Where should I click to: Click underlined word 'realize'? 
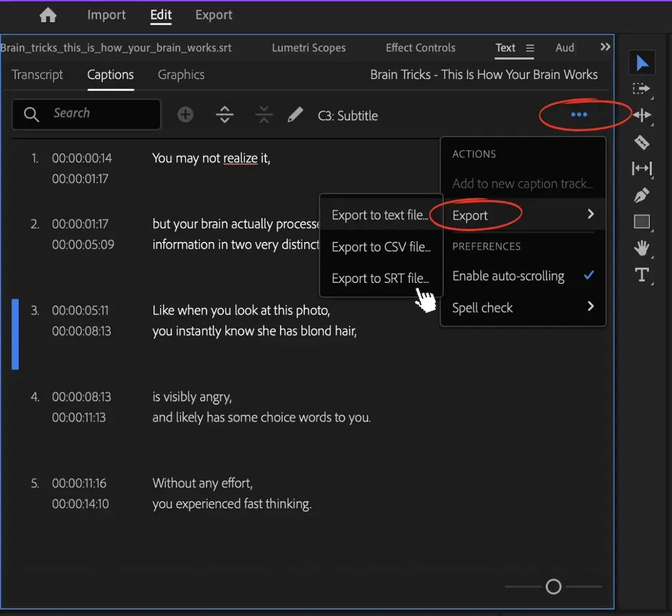tap(241, 158)
